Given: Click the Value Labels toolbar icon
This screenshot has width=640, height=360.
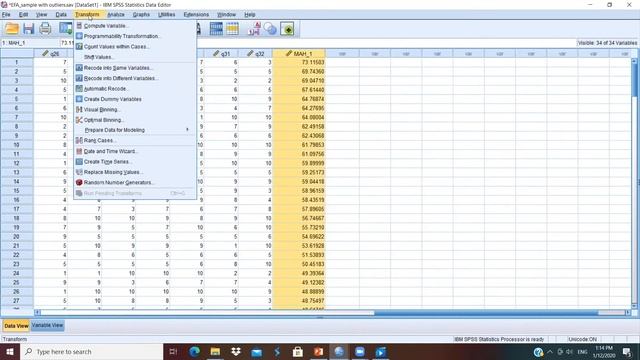Looking at the screenshot, I should pos(254,29).
